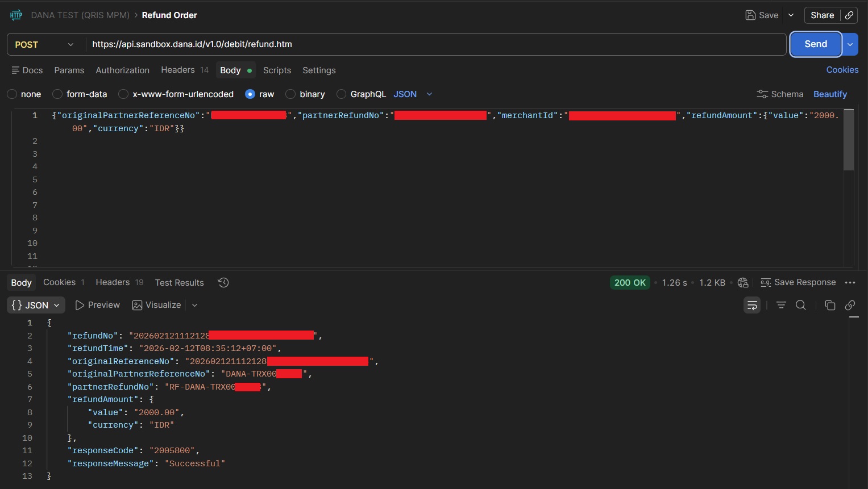Click the Share button

pyautogui.click(x=823, y=15)
